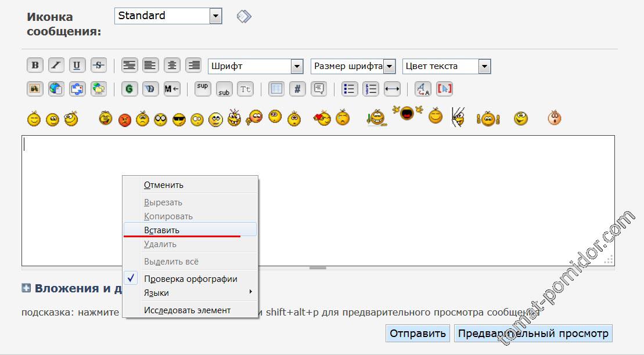
Task: Click the underline button
Action: [x=77, y=66]
